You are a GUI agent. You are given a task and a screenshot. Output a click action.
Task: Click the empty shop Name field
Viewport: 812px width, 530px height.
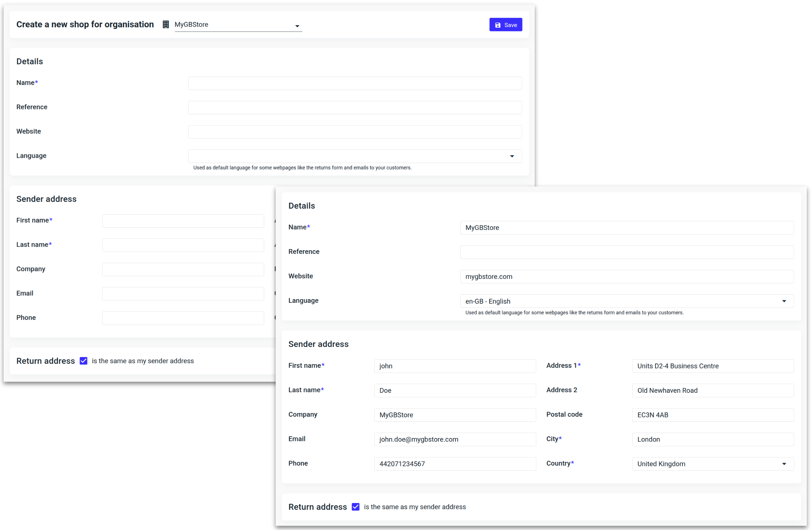[x=355, y=83]
